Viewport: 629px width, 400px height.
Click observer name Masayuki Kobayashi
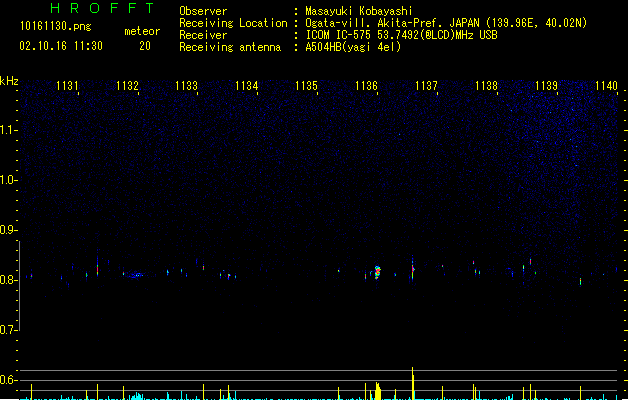[x=359, y=11]
